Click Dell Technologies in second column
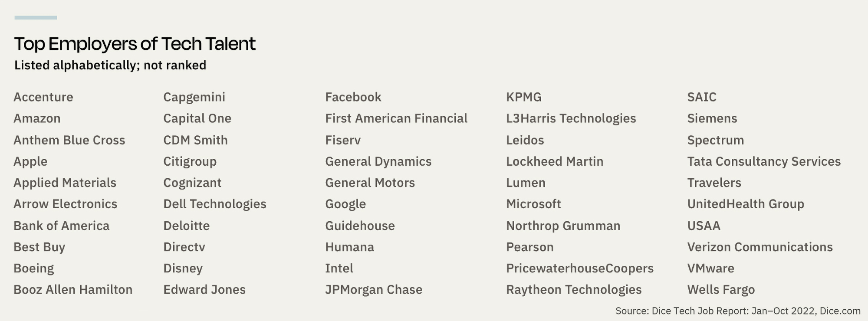868x321 pixels. coord(215,204)
